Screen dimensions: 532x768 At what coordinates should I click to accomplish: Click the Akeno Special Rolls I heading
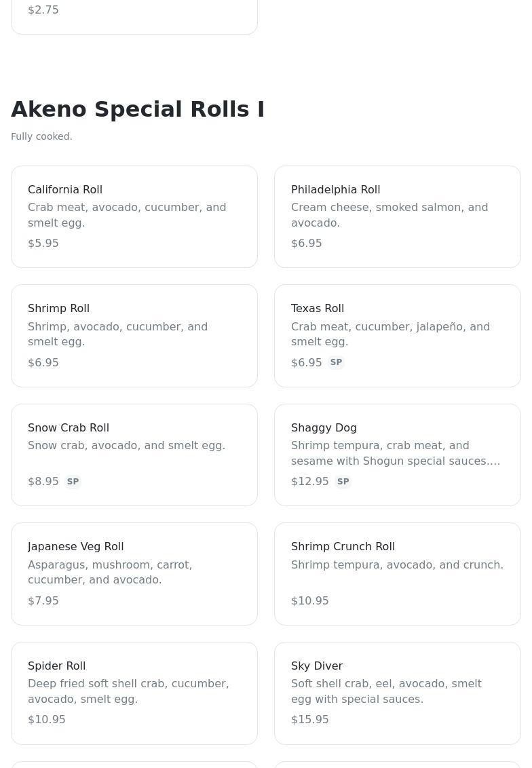[x=138, y=109]
